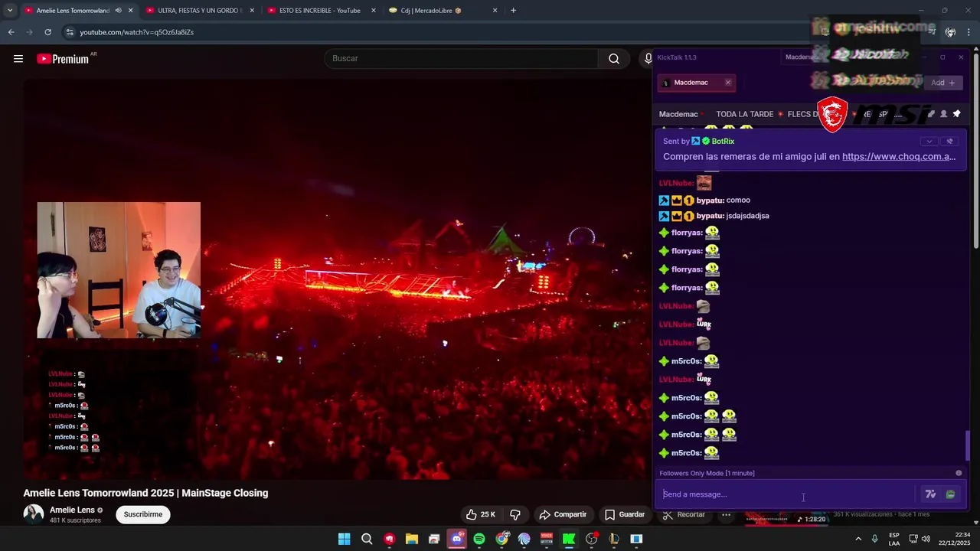The height and width of the screenshot is (551, 980).
Task: Reload the current page
Action: 47,32
